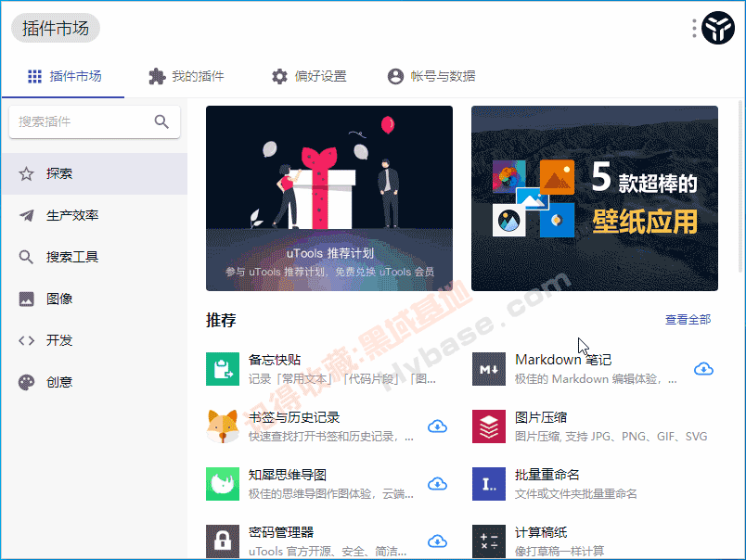The width and height of the screenshot is (746, 560).
Task: Click the 搜索插件 search field
Action: pyautogui.click(x=95, y=121)
